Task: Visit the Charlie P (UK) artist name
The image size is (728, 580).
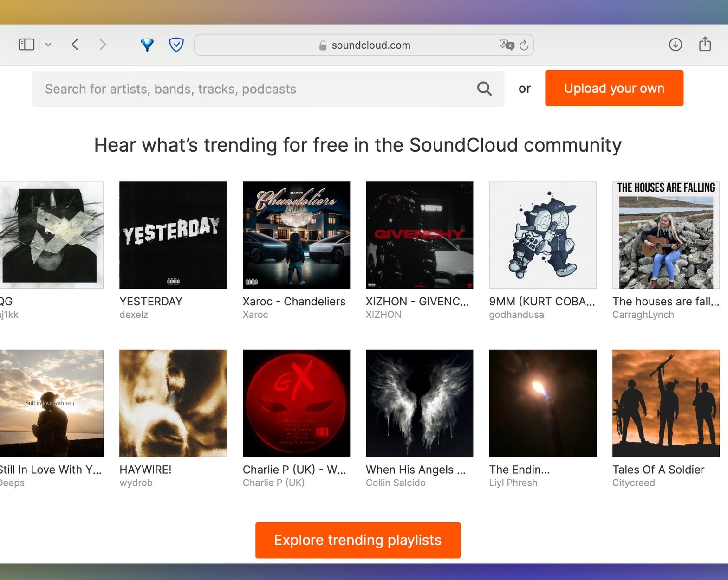Action: [273, 483]
